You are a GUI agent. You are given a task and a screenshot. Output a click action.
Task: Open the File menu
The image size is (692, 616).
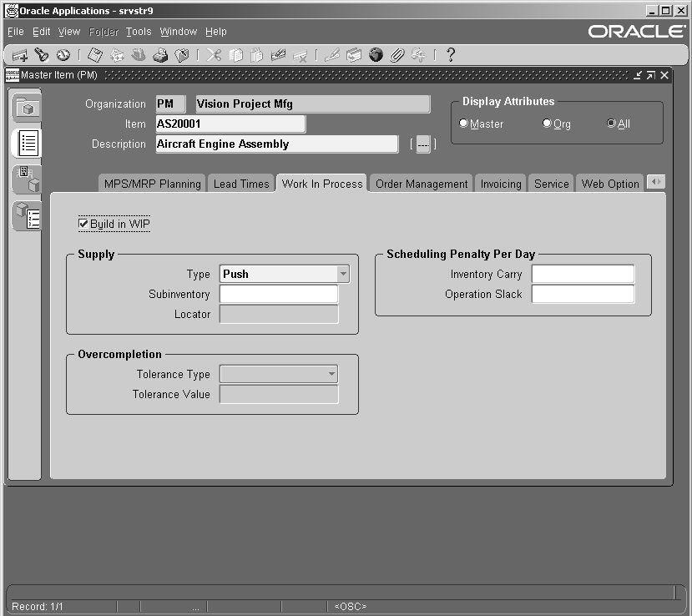click(x=16, y=32)
